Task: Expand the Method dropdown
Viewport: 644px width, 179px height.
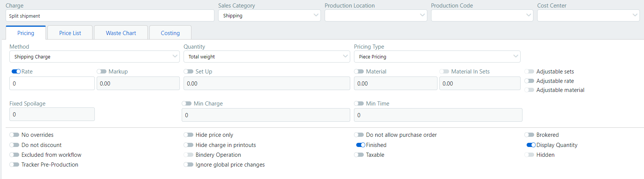Action: [94, 57]
